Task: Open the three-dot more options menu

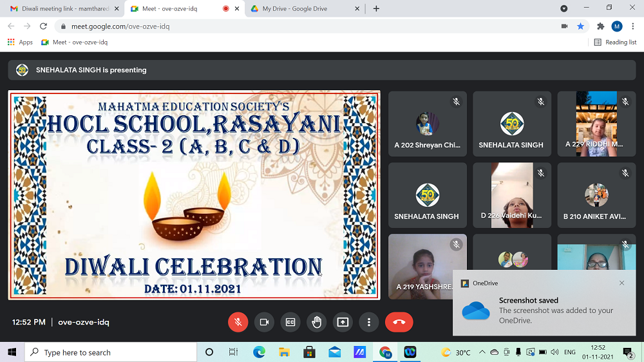Action: [x=369, y=322]
